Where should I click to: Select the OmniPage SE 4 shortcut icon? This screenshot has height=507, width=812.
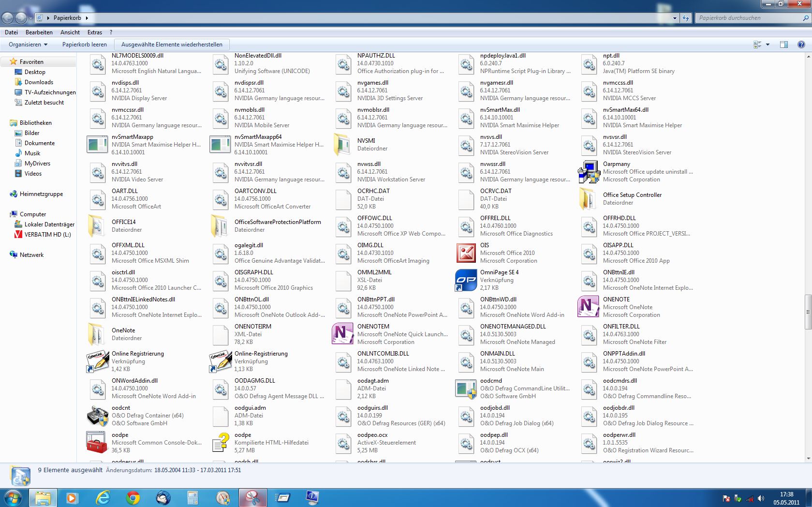click(x=466, y=280)
